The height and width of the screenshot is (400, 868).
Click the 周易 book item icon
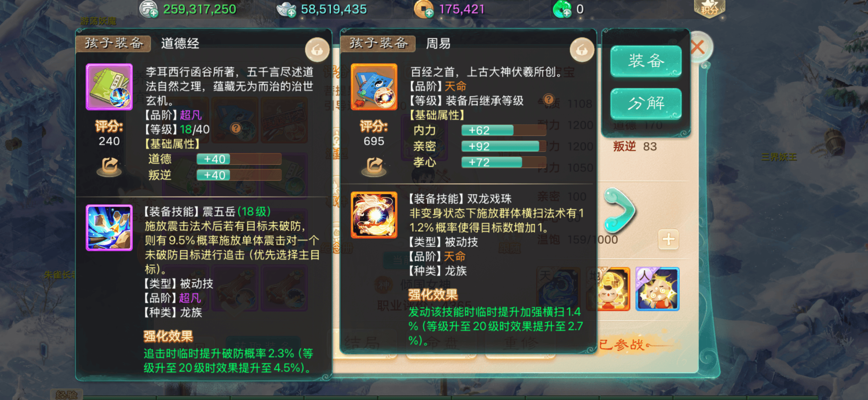click(374, 87)
